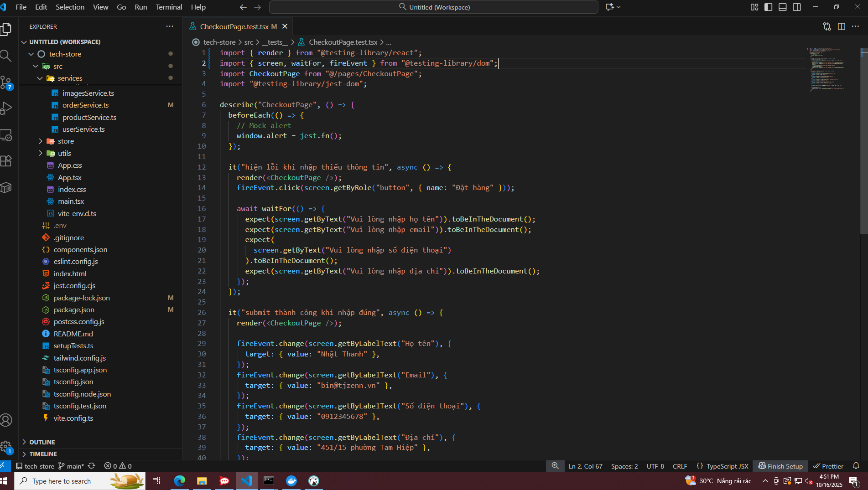The height and width of the screenshot is (490, 868).
Task: Open the Extensions view icon
Action: 6,161
